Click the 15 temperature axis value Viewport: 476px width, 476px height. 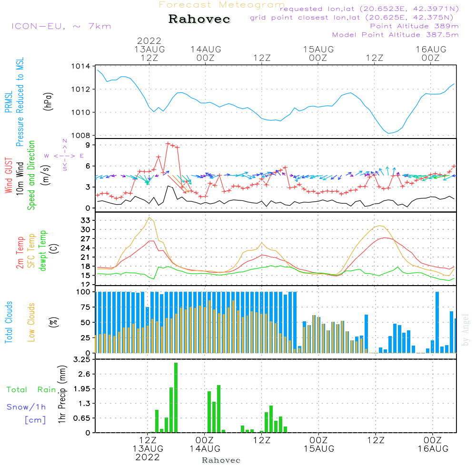[x=86, y=276]
